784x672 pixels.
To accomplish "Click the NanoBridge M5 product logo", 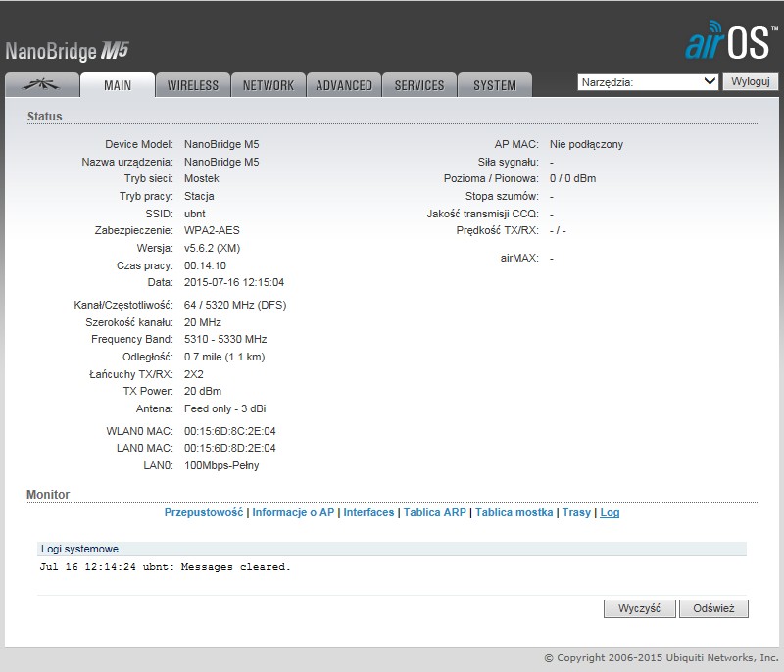I will (67, 51).
